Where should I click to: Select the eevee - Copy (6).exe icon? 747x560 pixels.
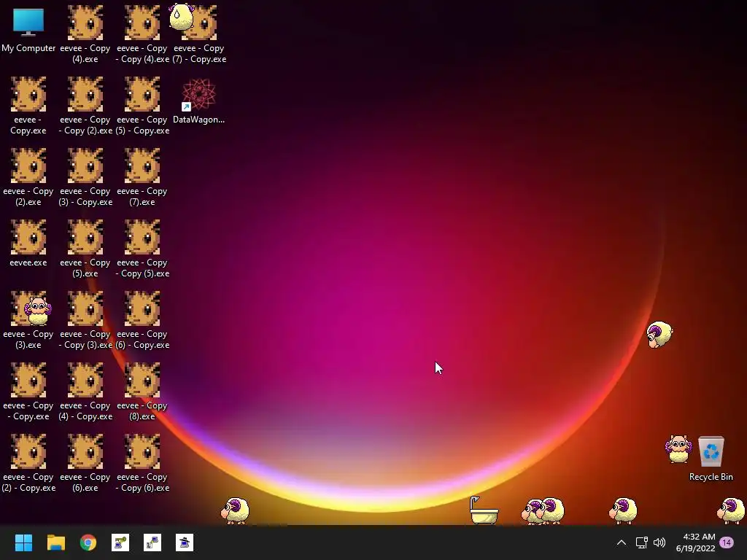coord(85,463)
